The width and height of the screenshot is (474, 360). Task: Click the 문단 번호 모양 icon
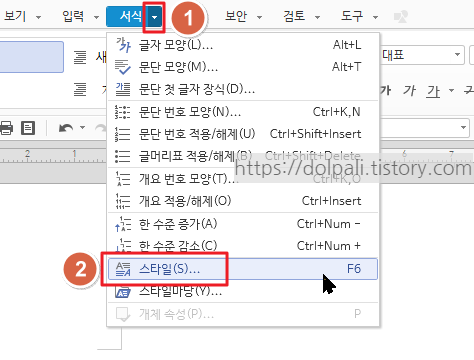pos(123,112)
